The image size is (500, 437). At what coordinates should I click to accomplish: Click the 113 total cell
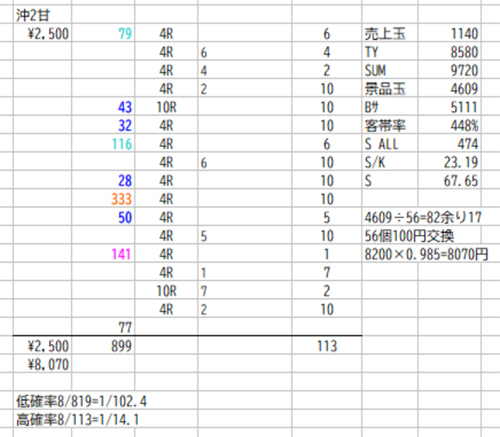coord(327,346)
